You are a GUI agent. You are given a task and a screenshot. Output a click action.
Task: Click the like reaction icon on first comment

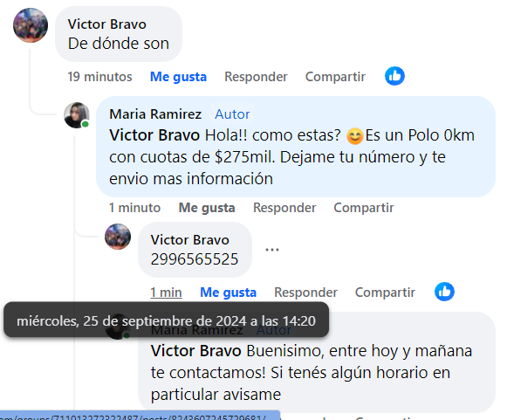pos(394,76)
